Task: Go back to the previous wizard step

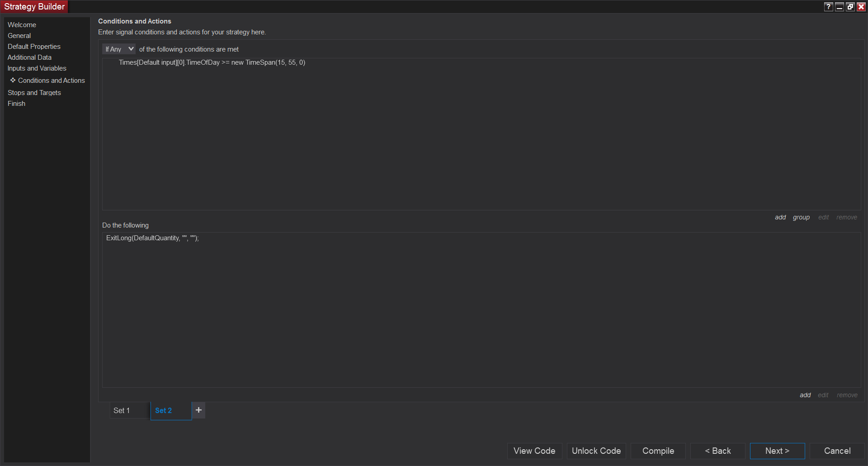Action: (717, 451)
